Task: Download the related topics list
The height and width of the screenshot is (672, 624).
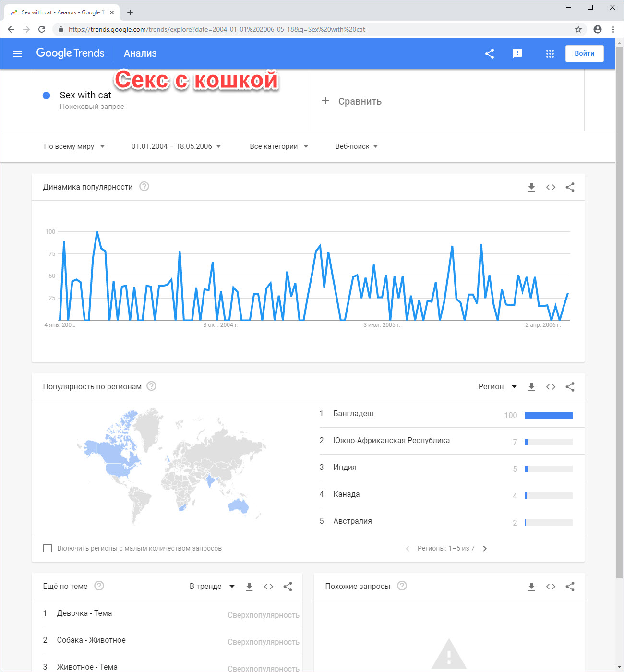Action: click(x=249, y=587)
